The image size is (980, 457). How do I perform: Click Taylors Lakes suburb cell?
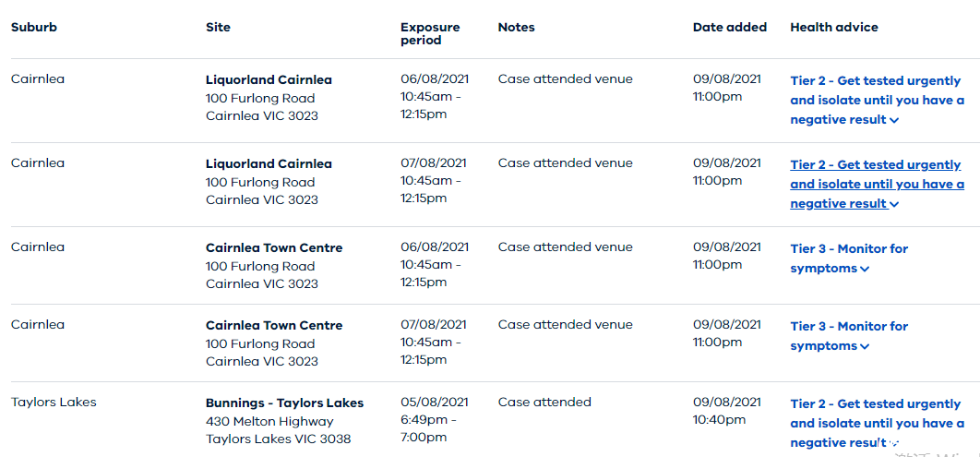click(x=54, y=402)
